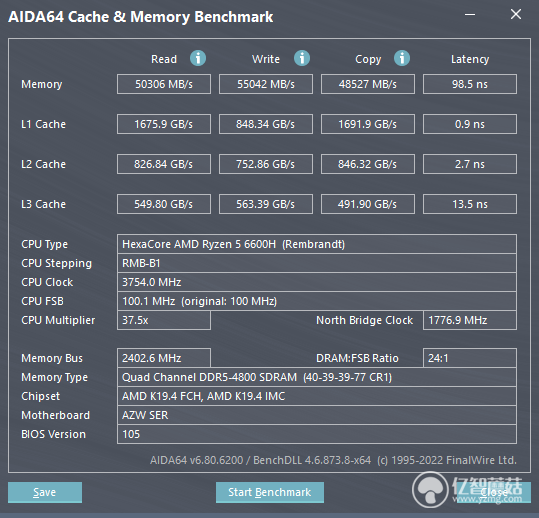The image size is (539, 518).
Task: Select Memory write value 55042 MB/s
Action: coord(266,84)
